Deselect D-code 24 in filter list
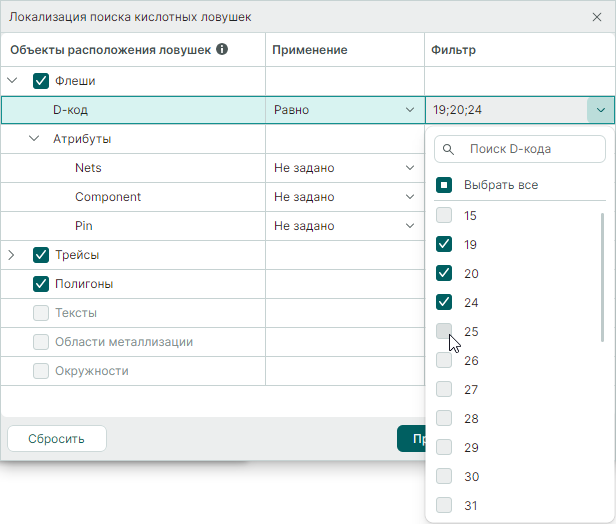Viewport: 616px width, 524px height. [444, 302]
